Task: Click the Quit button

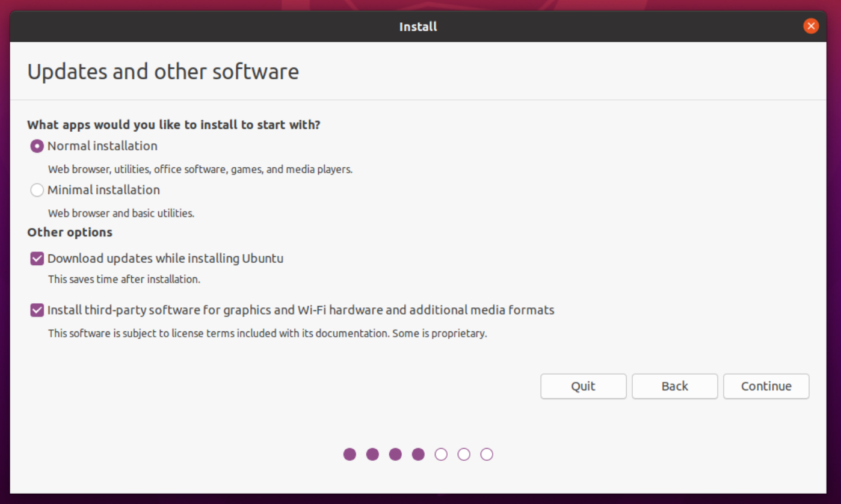Action: coord(584,386)
